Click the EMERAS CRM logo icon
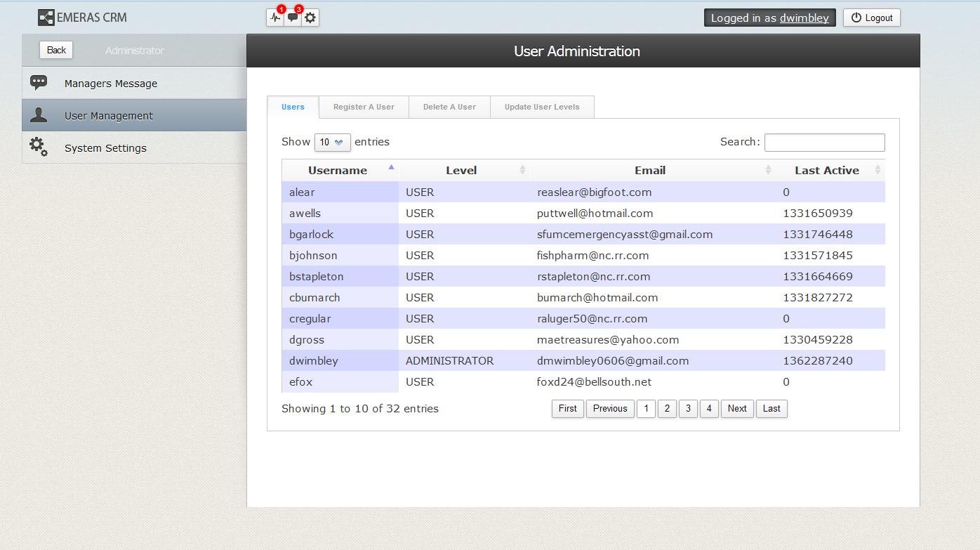The width and height of the screenshot is (980, 550). point(46,18)
